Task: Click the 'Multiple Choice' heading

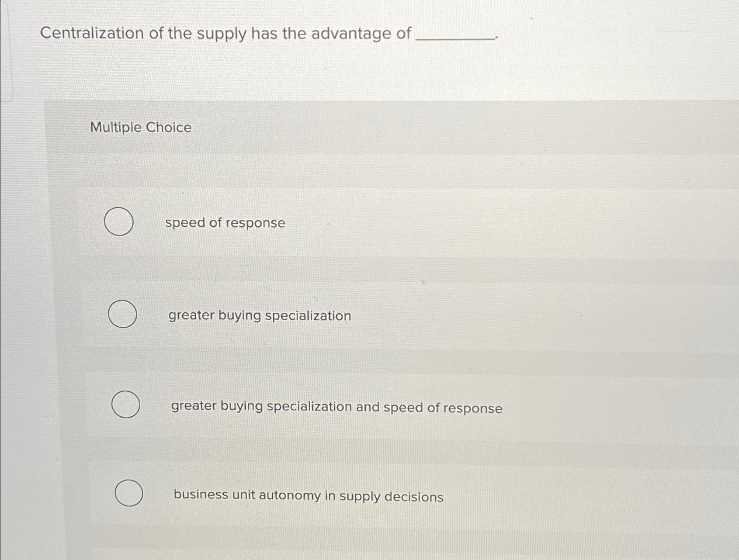Action: pos(139,128)
